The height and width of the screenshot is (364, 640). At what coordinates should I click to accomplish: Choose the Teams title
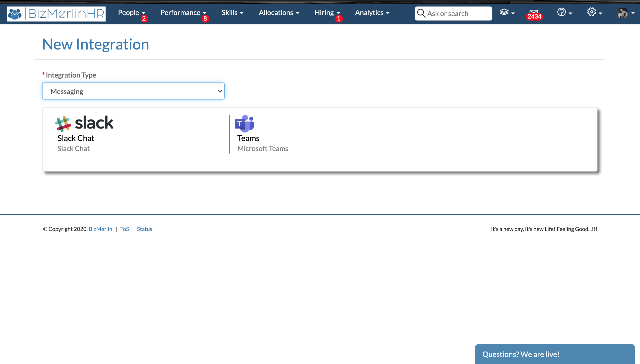click(x=248, y=138)
